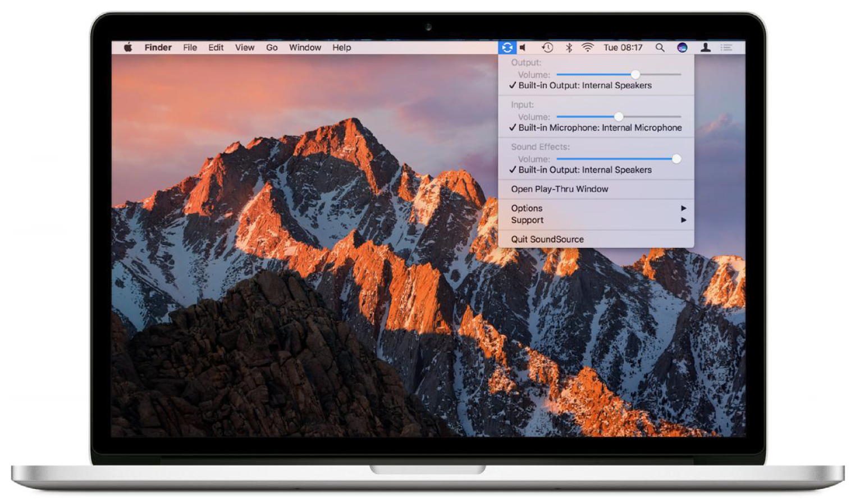The height and width of the screenshot is (504, 851).
Task: Choose Quit SoundSource
Action: click(x=596, y=239)
